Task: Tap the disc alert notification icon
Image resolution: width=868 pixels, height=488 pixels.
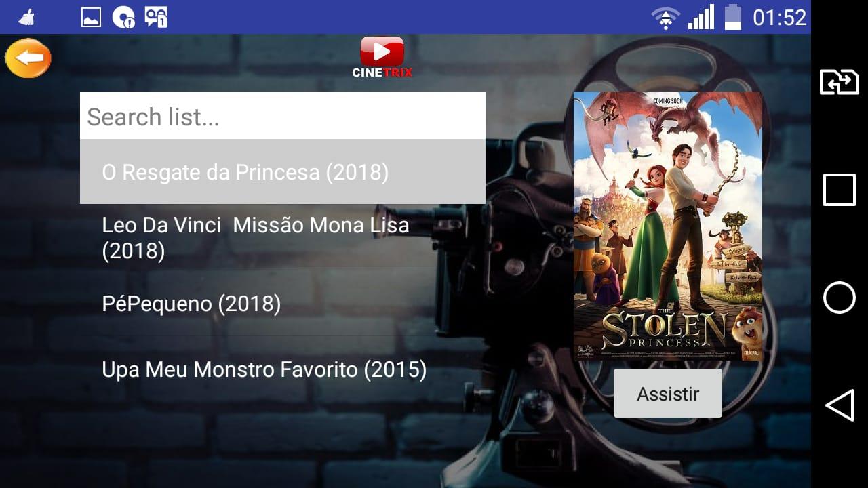Action: pos(123,17)
